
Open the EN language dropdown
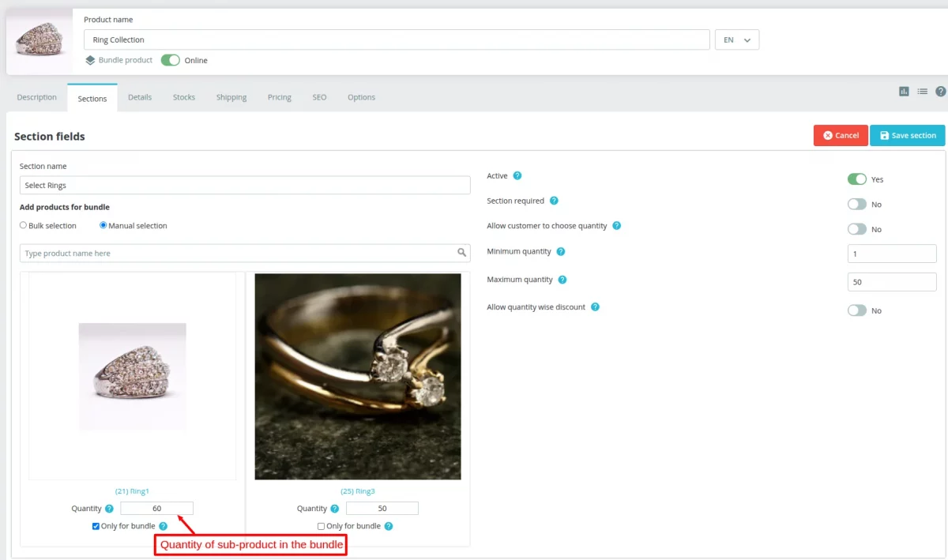pyautogui.click(x=736, y=40)
